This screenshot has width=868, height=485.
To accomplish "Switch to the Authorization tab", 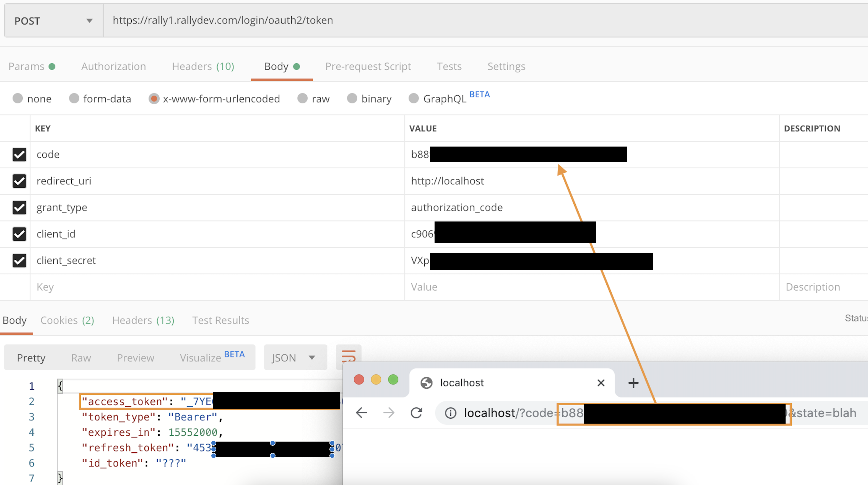I will pyautogui.click(x=114, y=66).
